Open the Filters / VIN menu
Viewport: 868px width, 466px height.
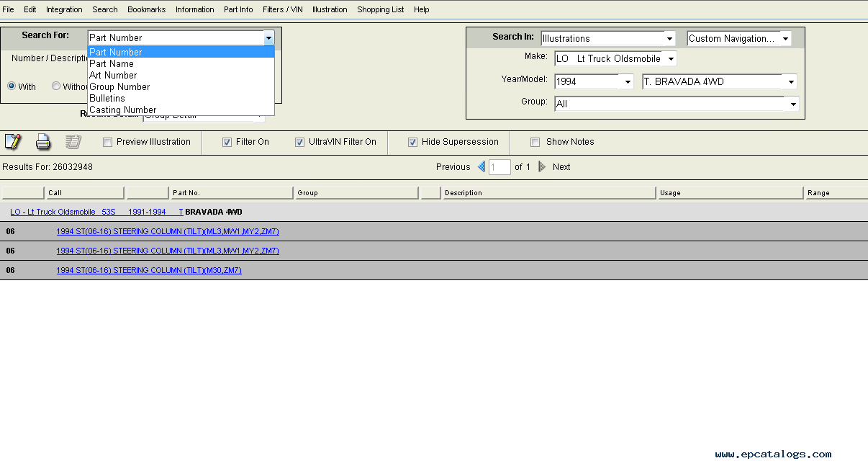(x=282, y=9)
